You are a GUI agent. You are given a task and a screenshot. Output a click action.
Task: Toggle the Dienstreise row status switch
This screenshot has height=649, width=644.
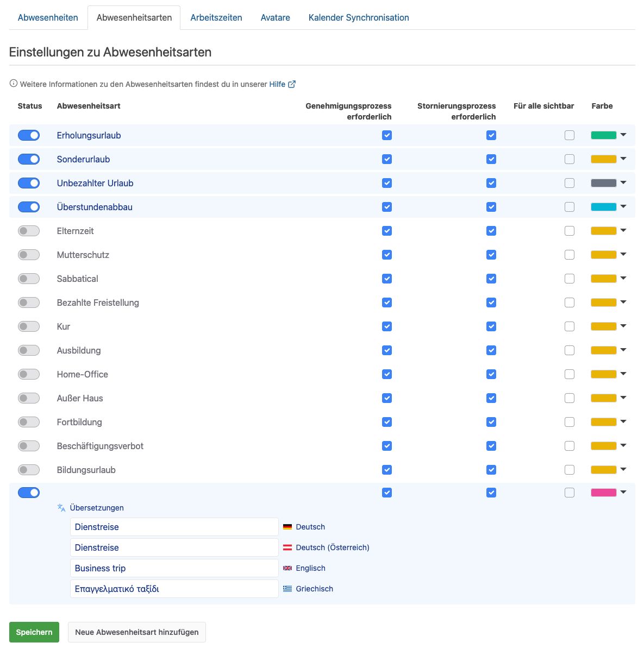tap(29, 493)
